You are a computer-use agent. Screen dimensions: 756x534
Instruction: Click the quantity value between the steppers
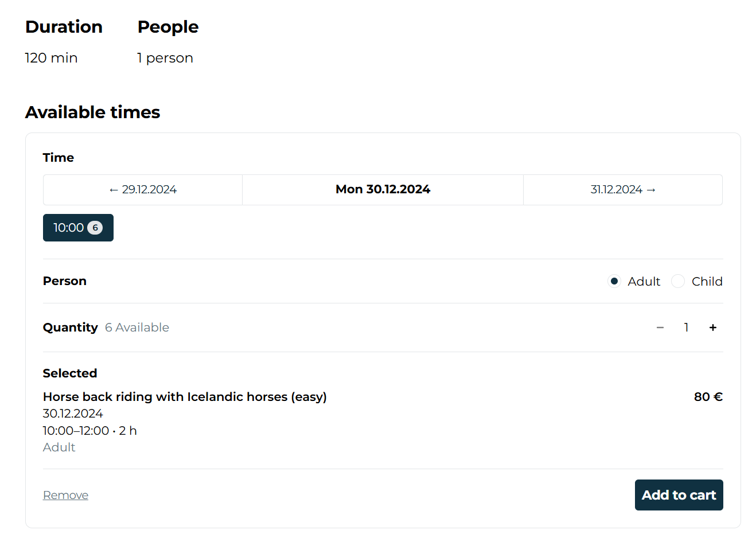pyautogui.click(x=686, y=328)
